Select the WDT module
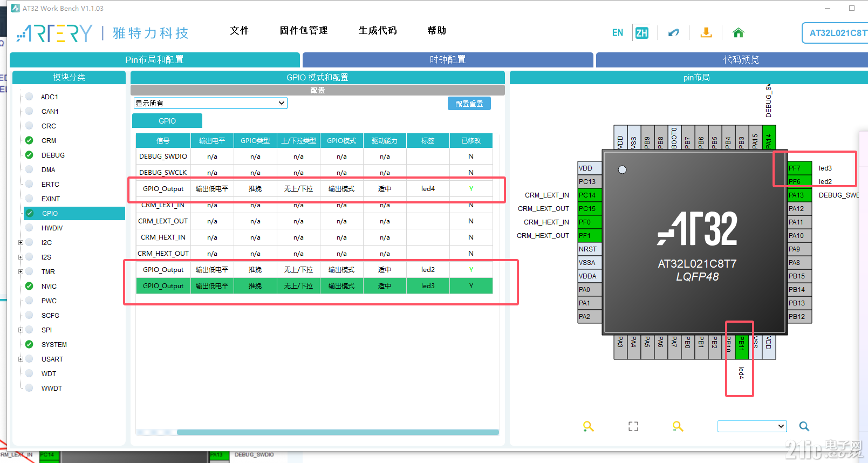This screenshot has height=463, width=868. click(49, 373)
